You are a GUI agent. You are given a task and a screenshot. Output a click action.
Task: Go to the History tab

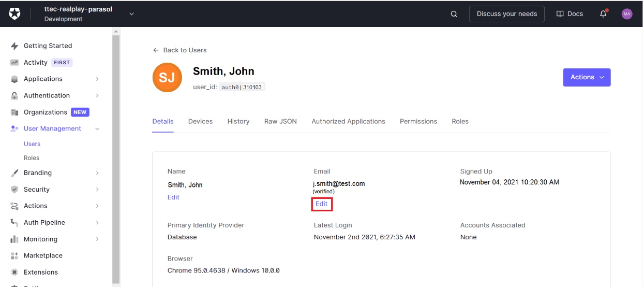(238, 121)
